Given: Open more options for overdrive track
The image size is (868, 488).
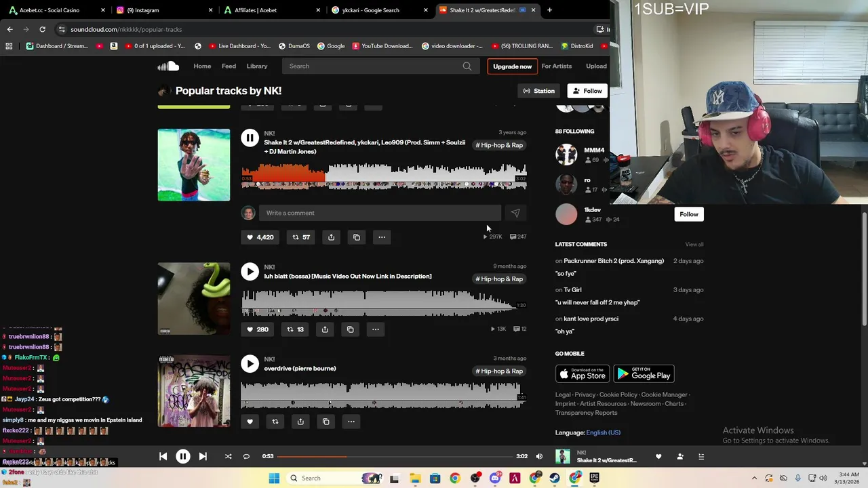Looking at the screenshot, I should 351,422.
